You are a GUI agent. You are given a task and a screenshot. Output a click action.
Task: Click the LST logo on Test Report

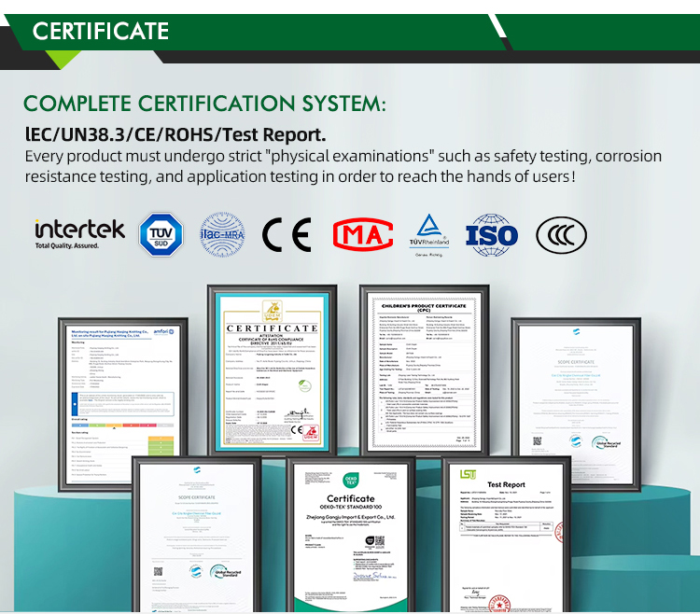(x=468, y=474)
